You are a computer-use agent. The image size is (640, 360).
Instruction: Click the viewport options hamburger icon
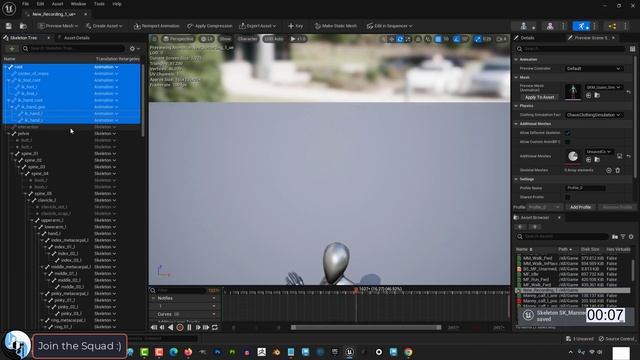pos(154,39)
